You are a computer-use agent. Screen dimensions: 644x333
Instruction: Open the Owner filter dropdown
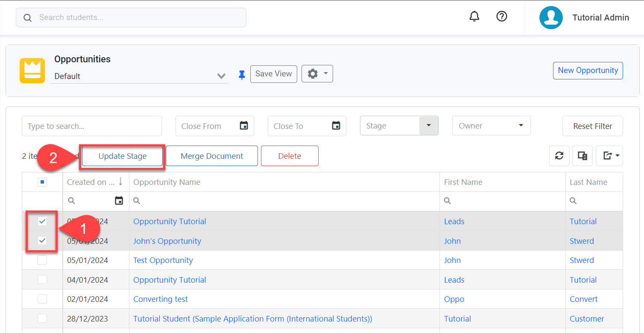(x=521, y=126)
